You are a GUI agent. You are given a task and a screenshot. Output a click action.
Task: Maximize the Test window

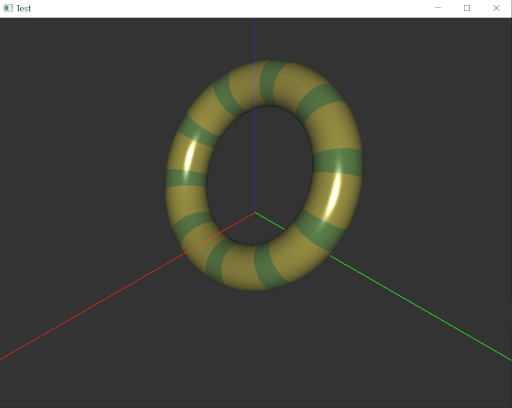tap(467, 8)
